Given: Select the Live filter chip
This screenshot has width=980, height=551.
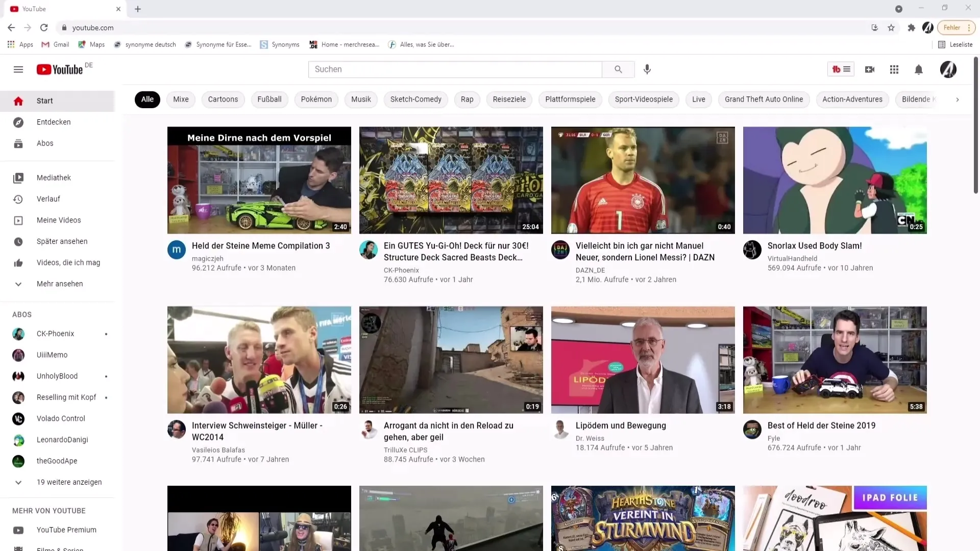Looking at the screenshot, I should click(x=699, y=99).
